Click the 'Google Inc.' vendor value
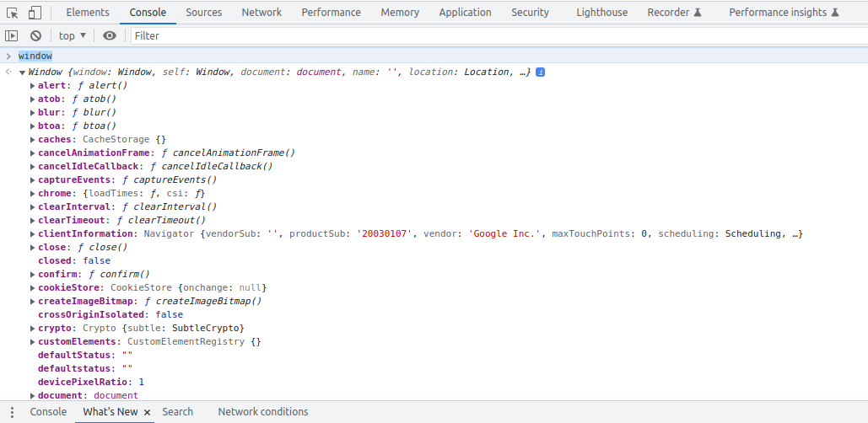This screenshot has width=868, height=423. tap(504, 234)
